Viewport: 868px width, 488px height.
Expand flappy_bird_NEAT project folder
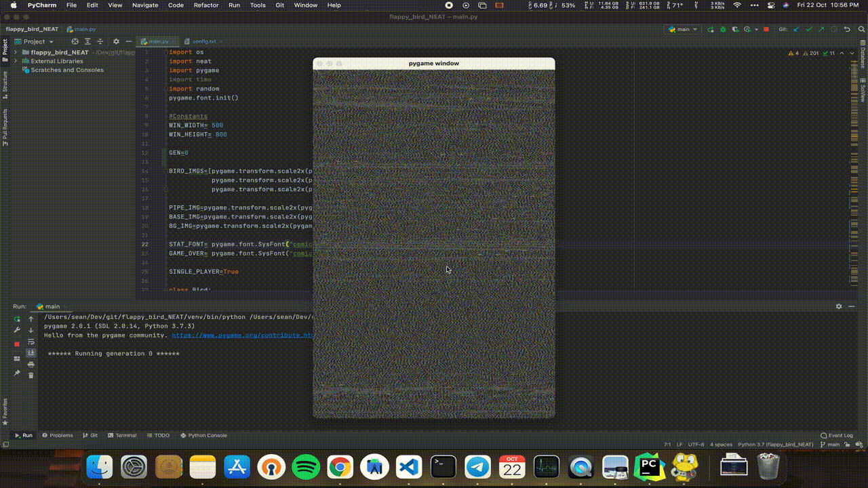[x=16, y=52]
